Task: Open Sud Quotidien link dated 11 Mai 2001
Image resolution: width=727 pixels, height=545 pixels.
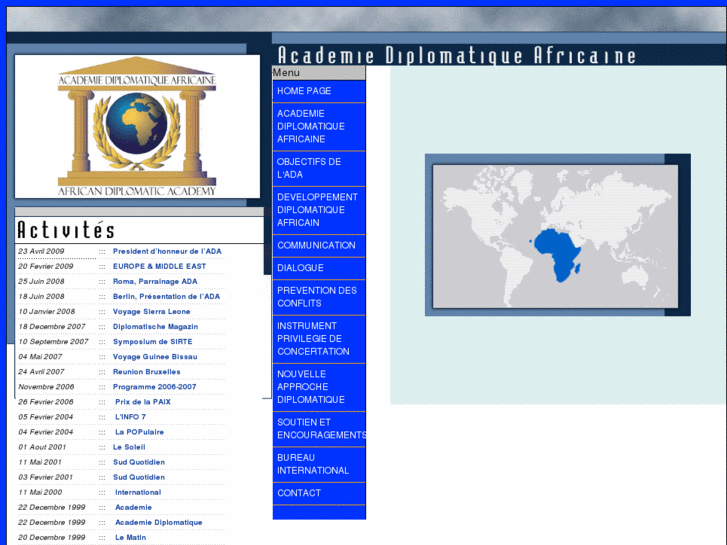Action: coord(139,462)
